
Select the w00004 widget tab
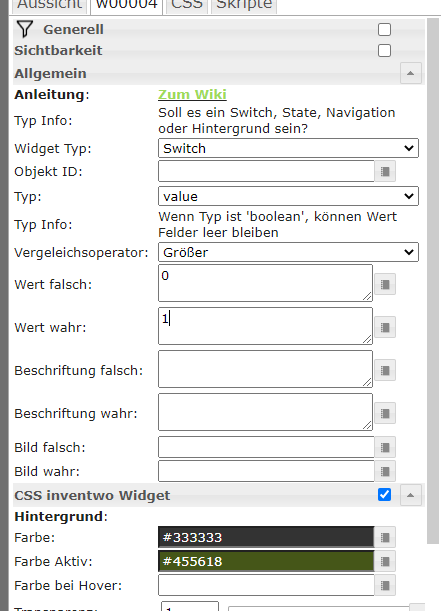tap(126, 5)
